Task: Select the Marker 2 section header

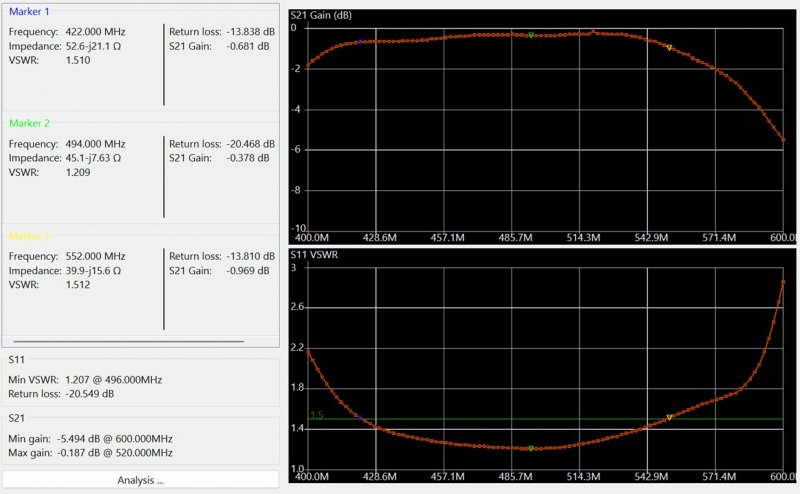Action: (29, 123)
